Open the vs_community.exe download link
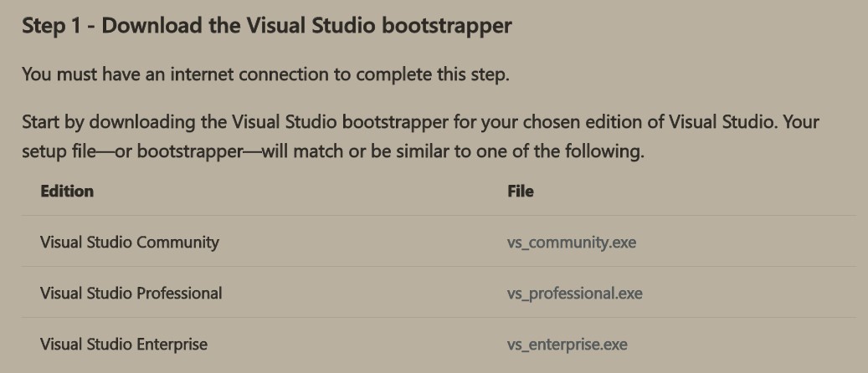 tap(572, 243)
